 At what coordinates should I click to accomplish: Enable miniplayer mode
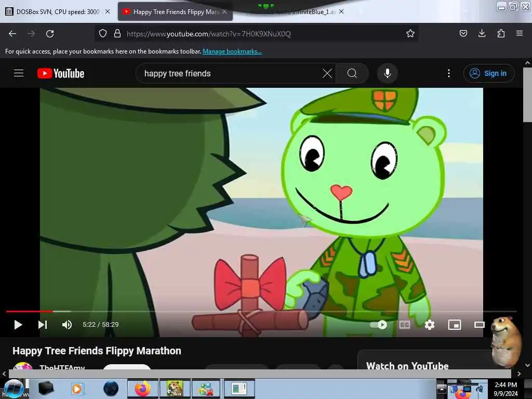tap(454, 325)
